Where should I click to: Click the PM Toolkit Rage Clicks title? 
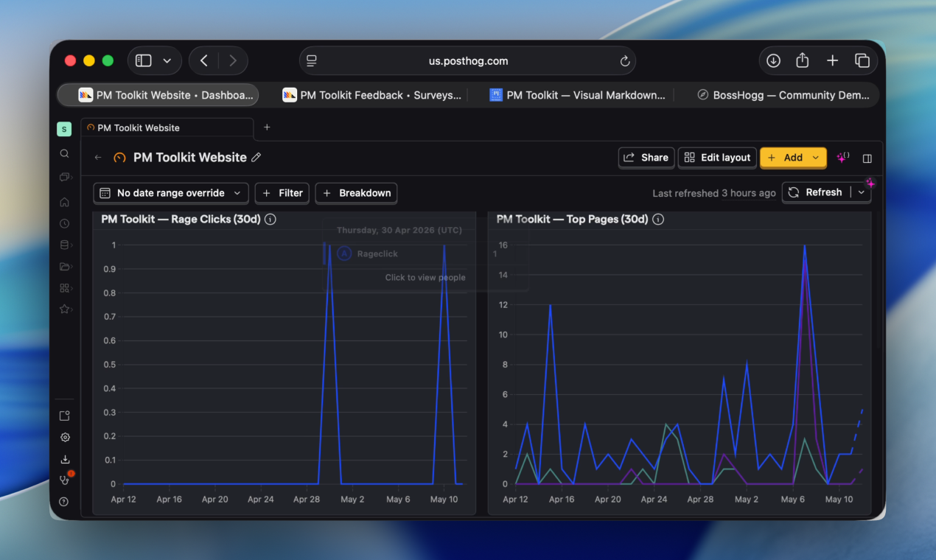click(181, 219)
